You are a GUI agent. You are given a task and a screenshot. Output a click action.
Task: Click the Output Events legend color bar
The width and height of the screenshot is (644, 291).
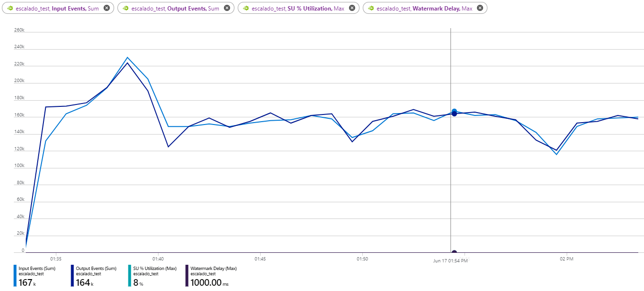tap(73, 276)
